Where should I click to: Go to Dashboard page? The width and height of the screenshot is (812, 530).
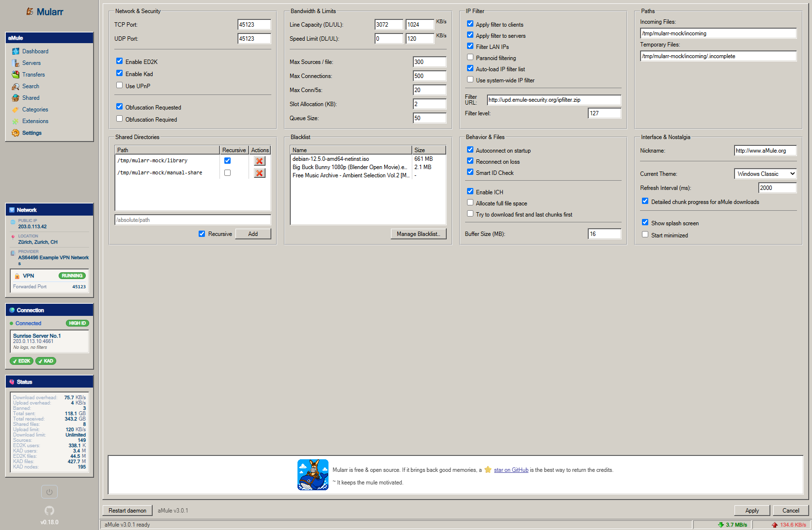click(35, 51)
